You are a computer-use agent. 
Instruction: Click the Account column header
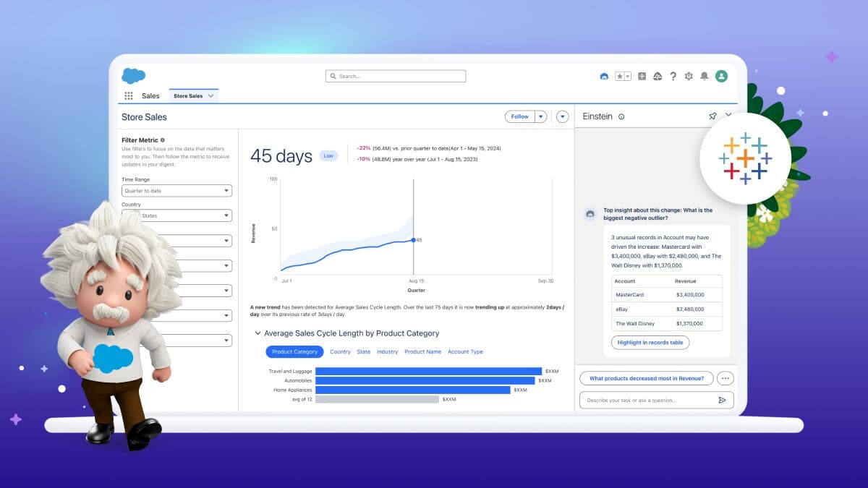625,281
